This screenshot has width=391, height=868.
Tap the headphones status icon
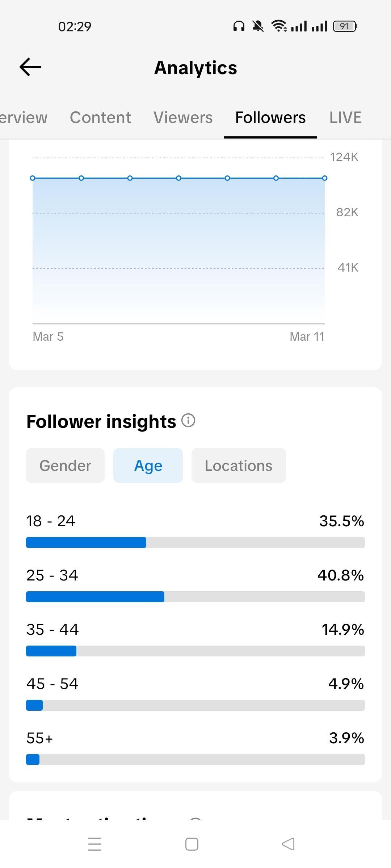pyautogui.click(x=239, y=26)
